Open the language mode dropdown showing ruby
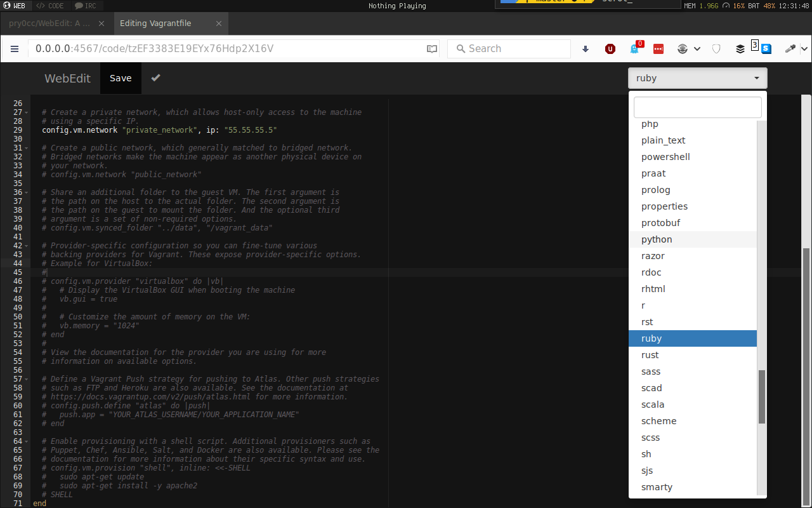The image size is (812, 508). 698,78
